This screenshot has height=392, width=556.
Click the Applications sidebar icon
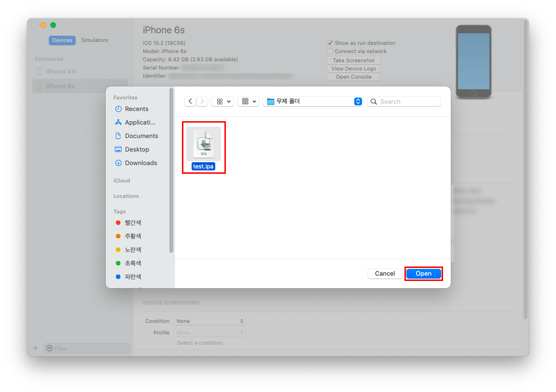coord(118,123)
